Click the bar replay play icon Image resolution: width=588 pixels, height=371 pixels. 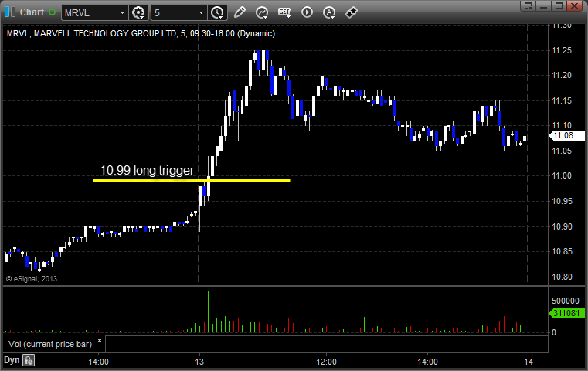[307, 12]
